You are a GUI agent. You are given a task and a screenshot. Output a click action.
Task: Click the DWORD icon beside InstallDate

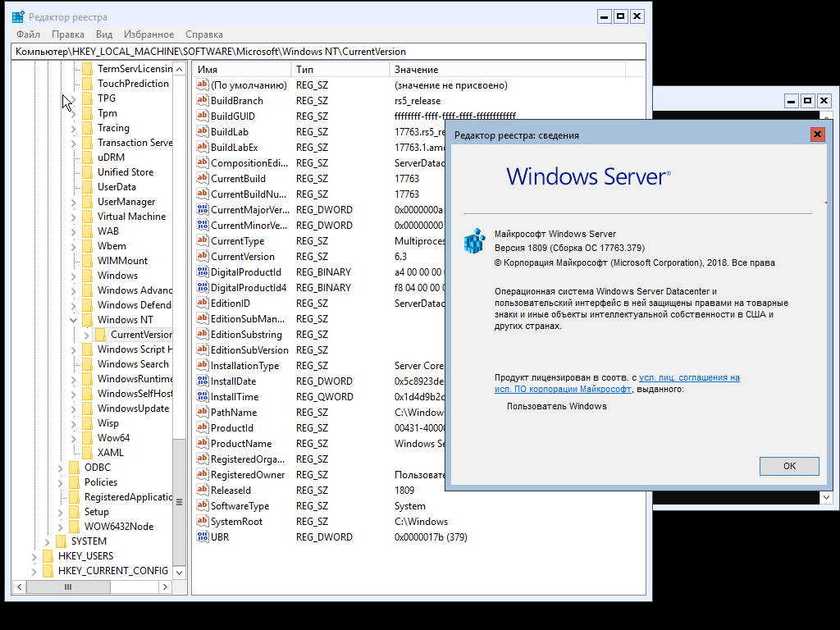(x=202, y=381)
